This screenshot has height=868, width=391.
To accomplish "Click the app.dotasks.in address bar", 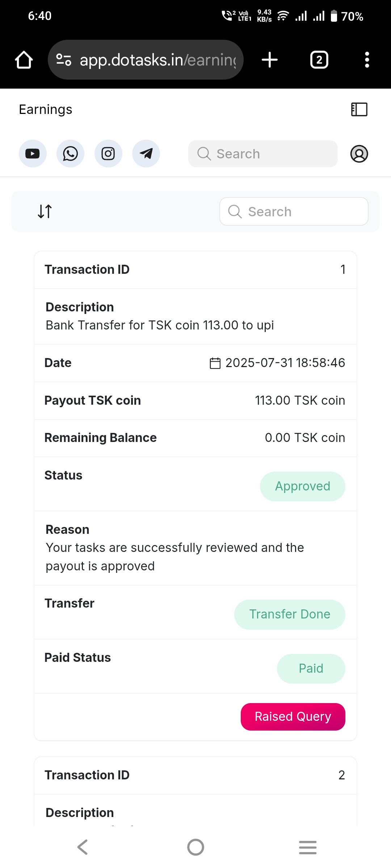I will click(x=157, y=60).
